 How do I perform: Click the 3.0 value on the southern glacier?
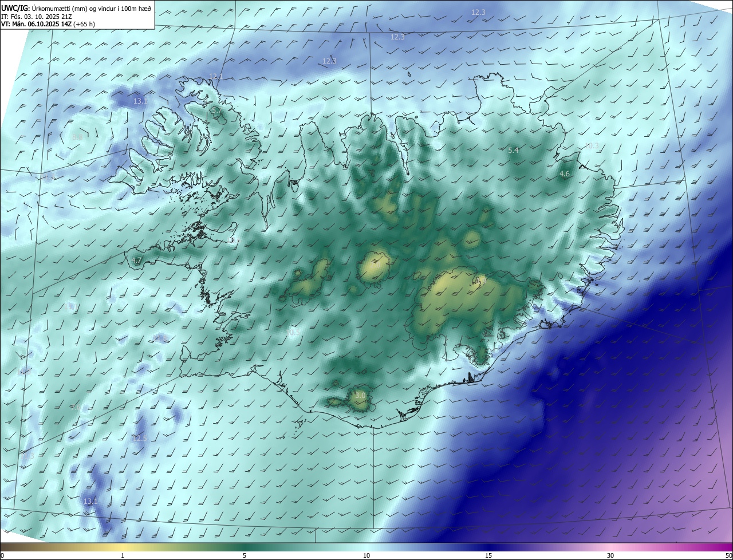tap(360, 396)
